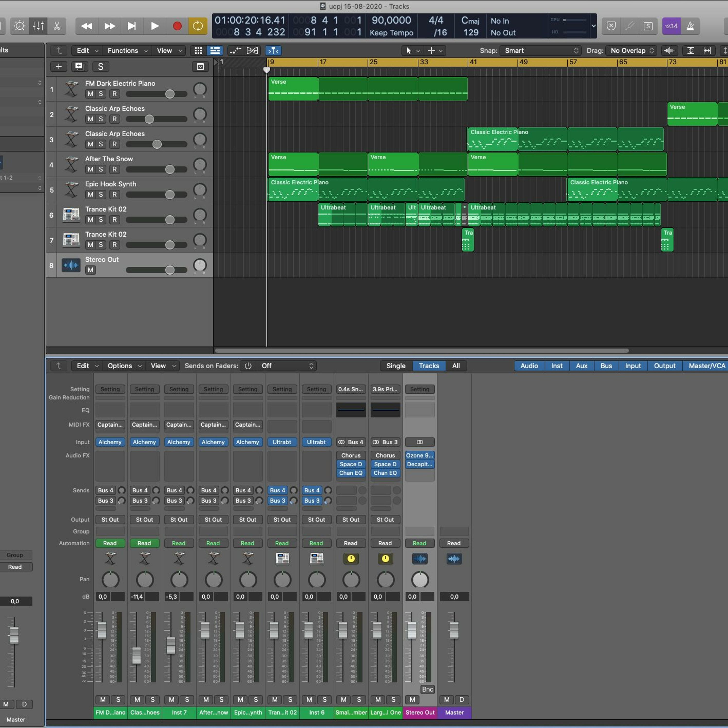Image resolution: width=728 pixels, height=728 pixels.
Task: Open Sends on Faders Off dropdown
Action: coord(286,365)
